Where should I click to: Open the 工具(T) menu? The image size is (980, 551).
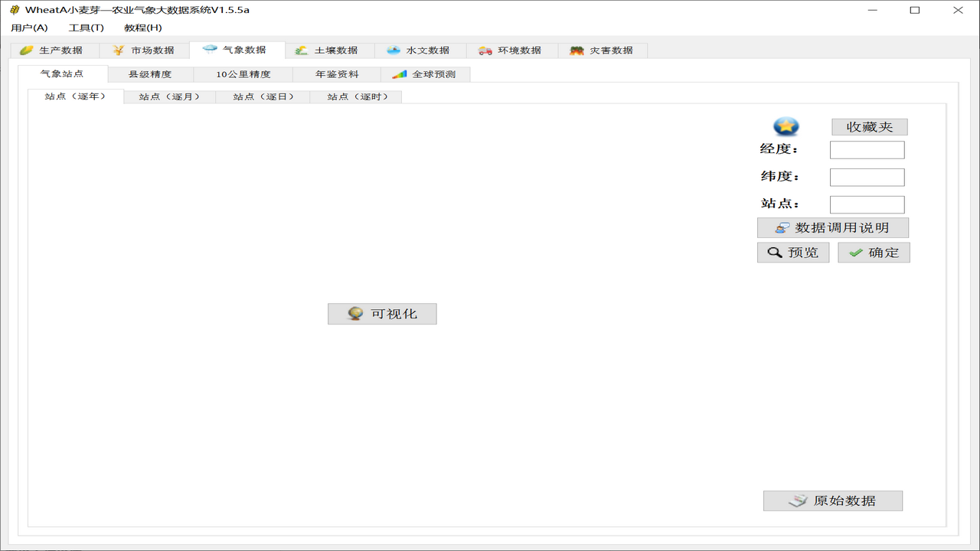(87, 27)
